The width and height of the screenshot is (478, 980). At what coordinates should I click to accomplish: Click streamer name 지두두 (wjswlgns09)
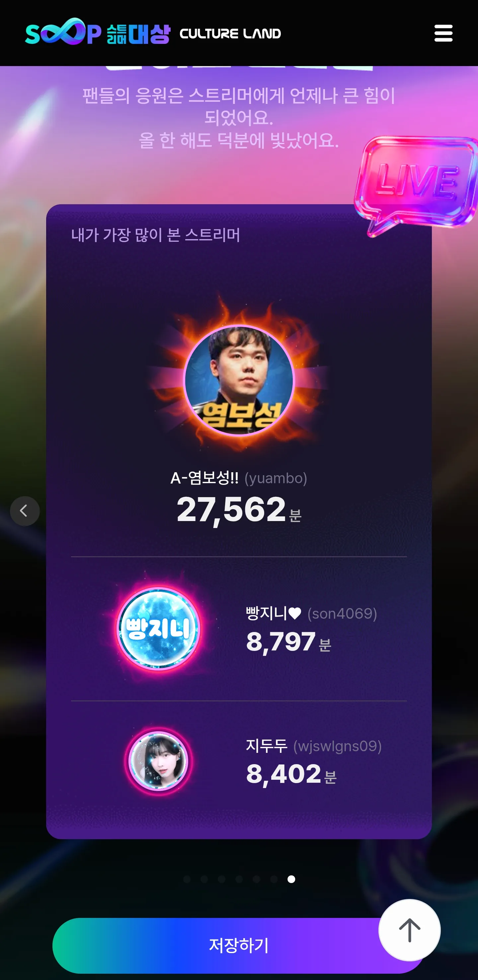click(314, 746)
